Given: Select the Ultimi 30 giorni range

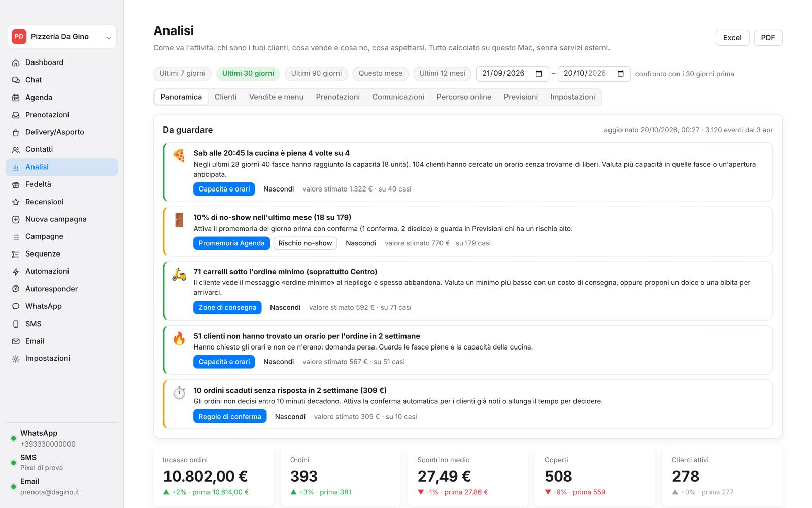Looking at the screenshot, I should click(x=248, y=74).
